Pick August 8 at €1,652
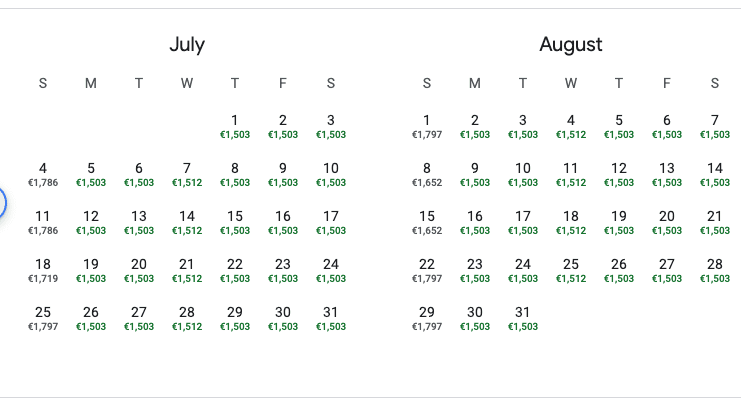Screen dimensions: 741x408 pyautogui.click(x=427, y=175)
